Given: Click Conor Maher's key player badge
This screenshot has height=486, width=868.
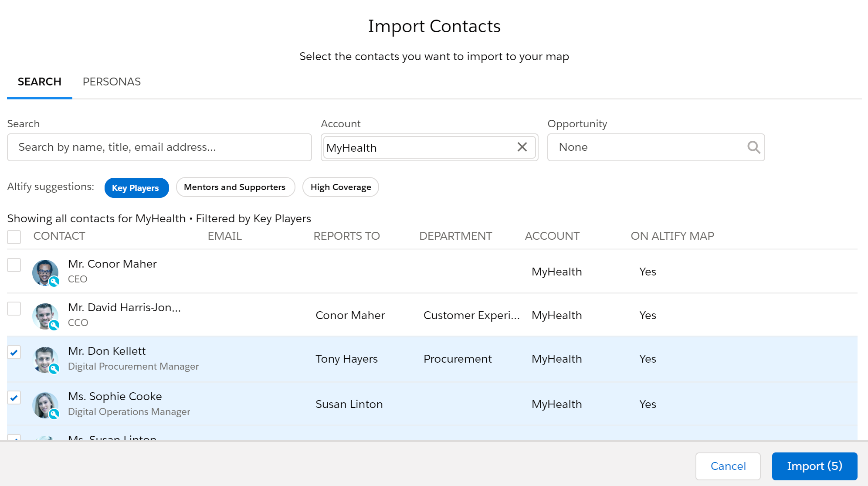Looking at the screenshot, I should coord(54,282).
